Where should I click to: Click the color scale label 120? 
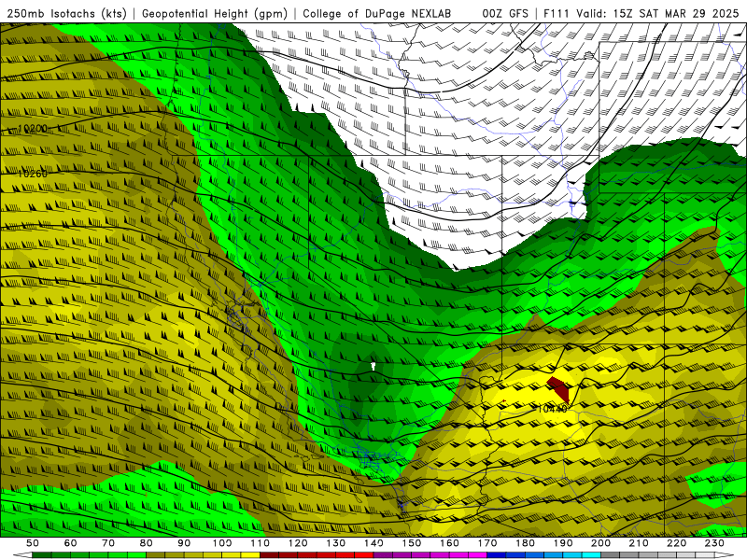298,543
